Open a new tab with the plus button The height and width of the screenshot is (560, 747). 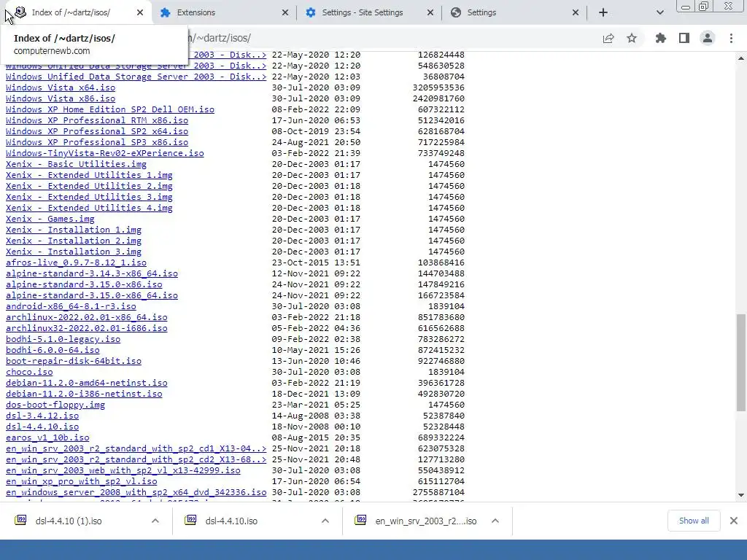603,12
